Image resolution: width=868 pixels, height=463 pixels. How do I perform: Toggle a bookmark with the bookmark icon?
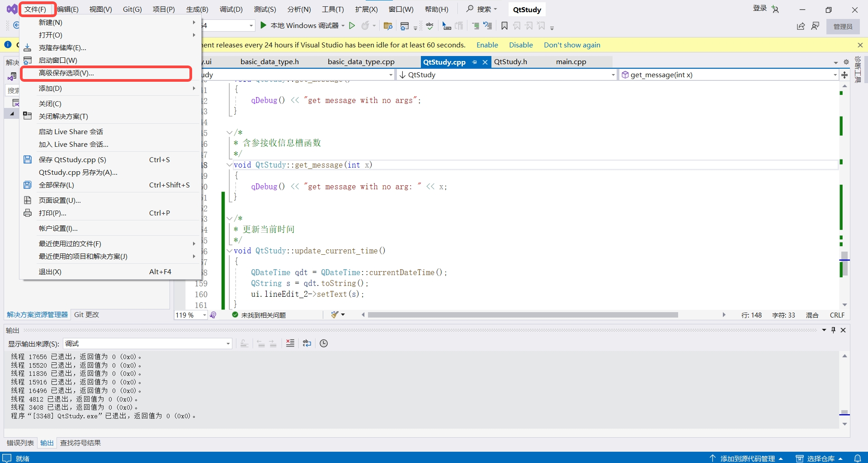(505, 26)
